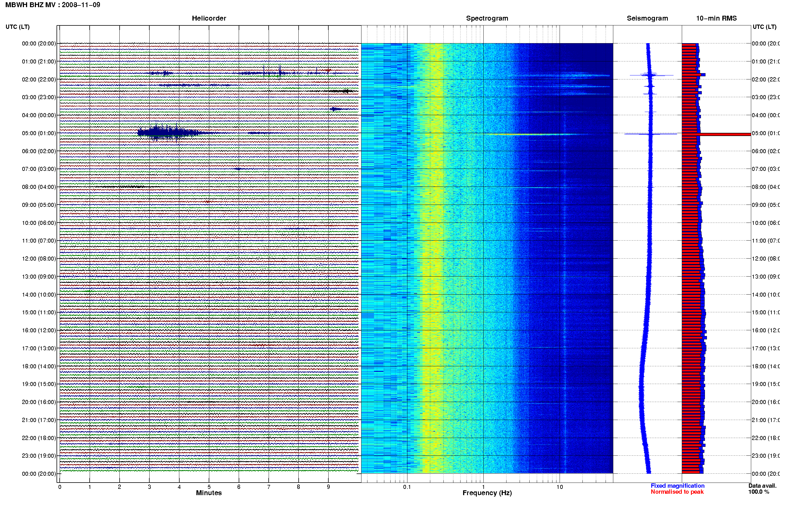Click the left 03:00 (23:00) time label

(39, 97)
